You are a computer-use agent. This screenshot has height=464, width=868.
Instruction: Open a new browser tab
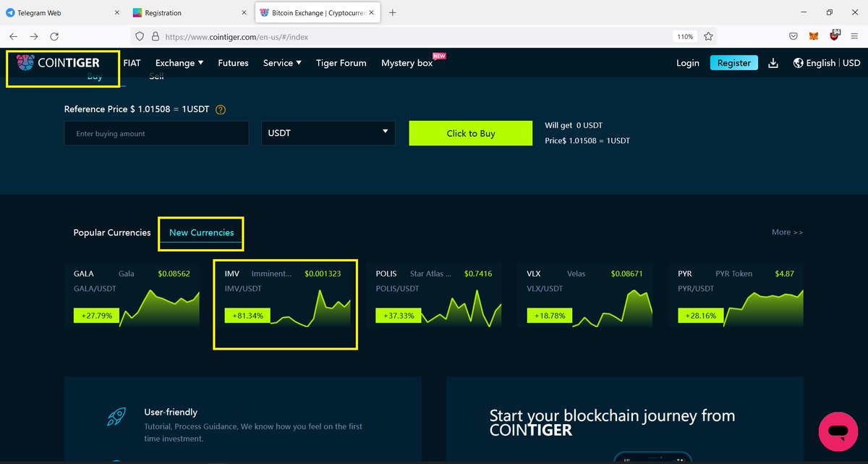pos(393,12)
